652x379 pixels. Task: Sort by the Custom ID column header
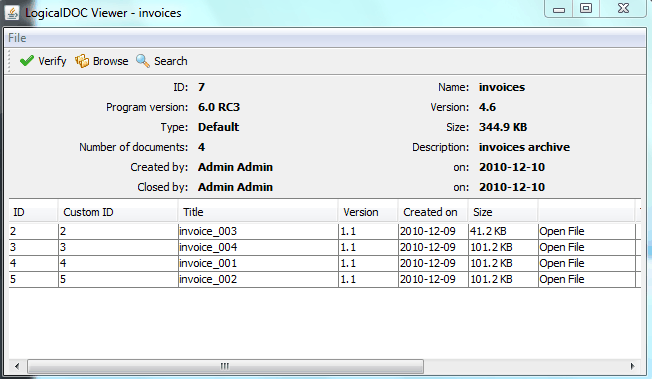(118, 212)
